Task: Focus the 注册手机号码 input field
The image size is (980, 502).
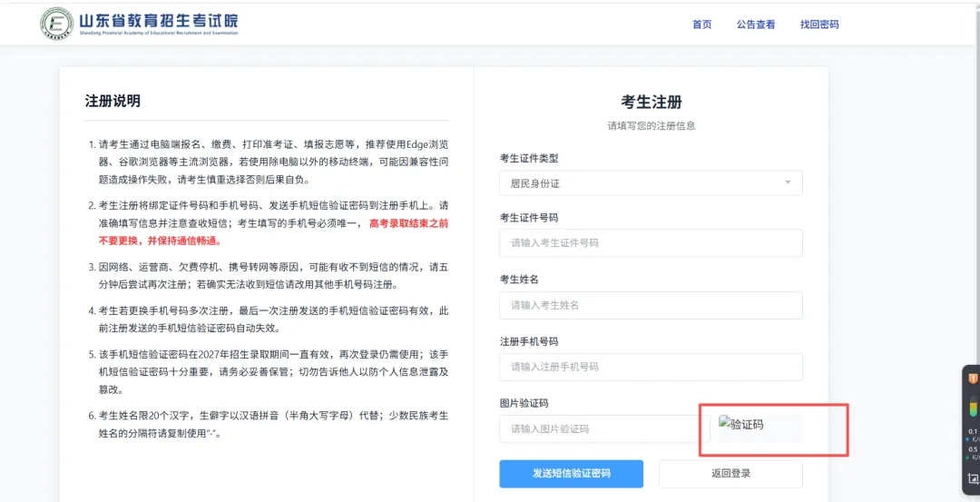Action: point(651,367)
